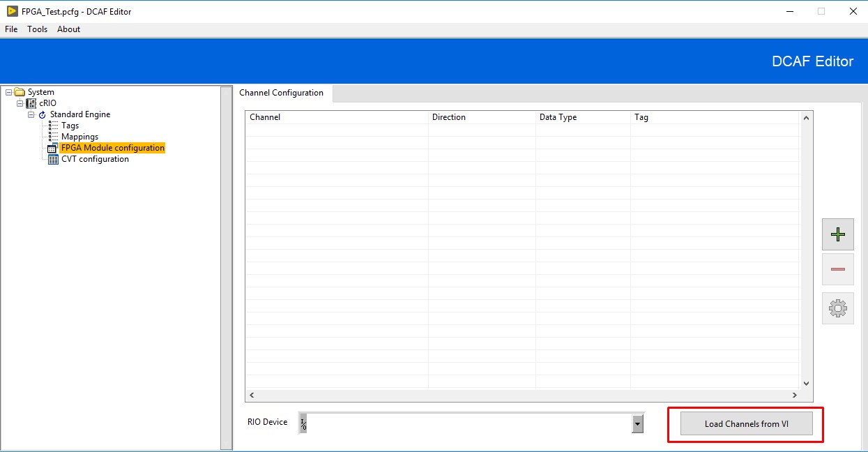Screen dimensions: 868x452
Task: Select CVT configuration tree item
Action: [95, 159]
